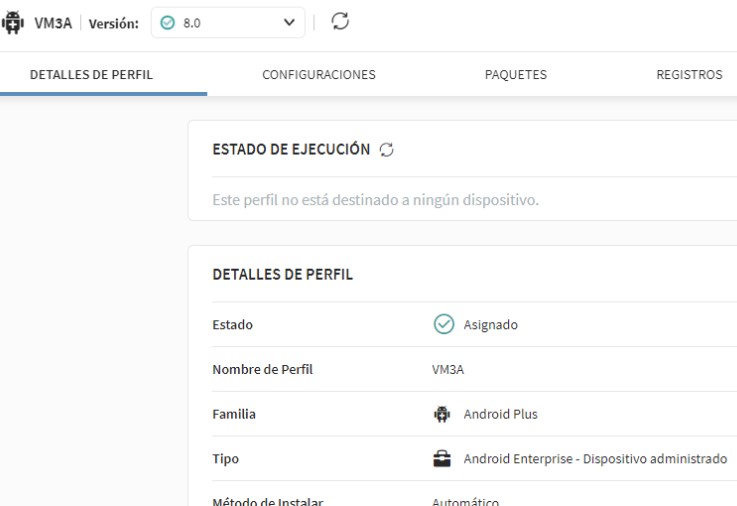
Task: Go to the Registros tab
Action: coord(689,75)
